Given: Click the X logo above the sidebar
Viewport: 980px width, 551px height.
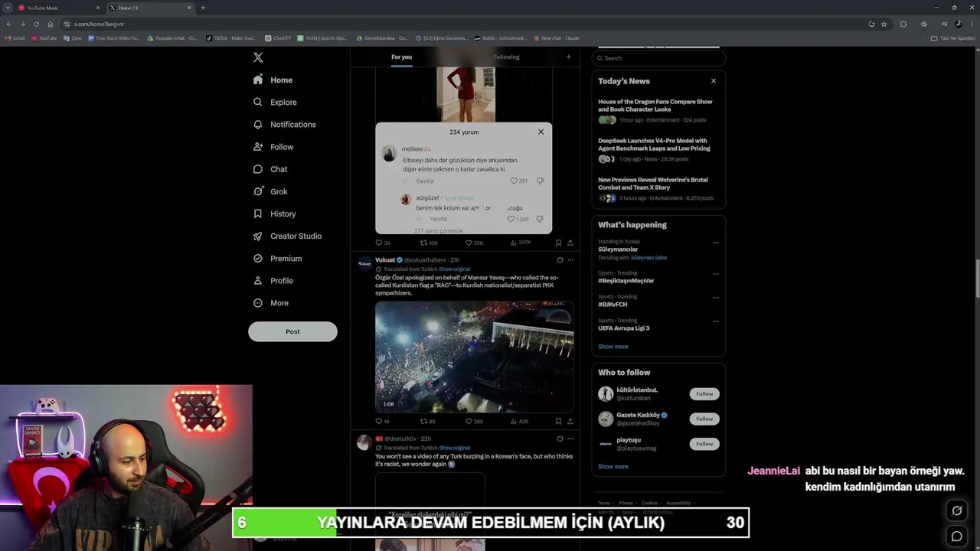Looking at the screenshot, I should (258, 57).
